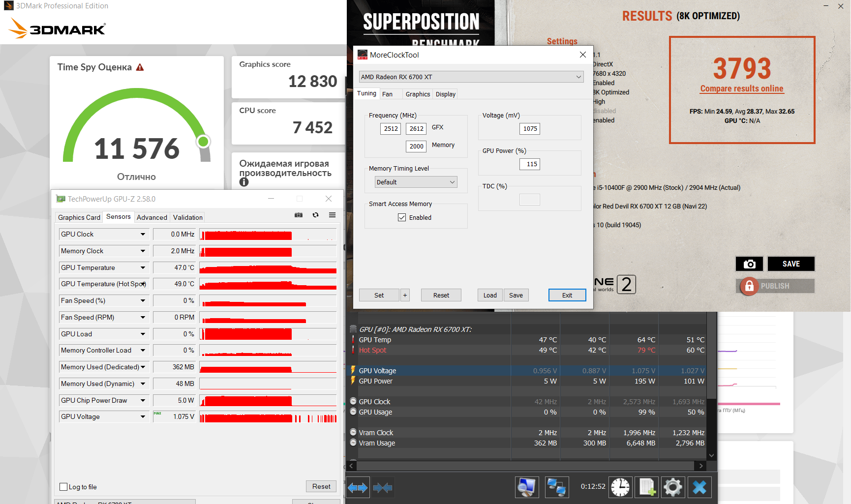Click the GFX minimum frequency 2512 field
Screen dimensions: 851x504
pyautogui.click(x=391, y=128)
